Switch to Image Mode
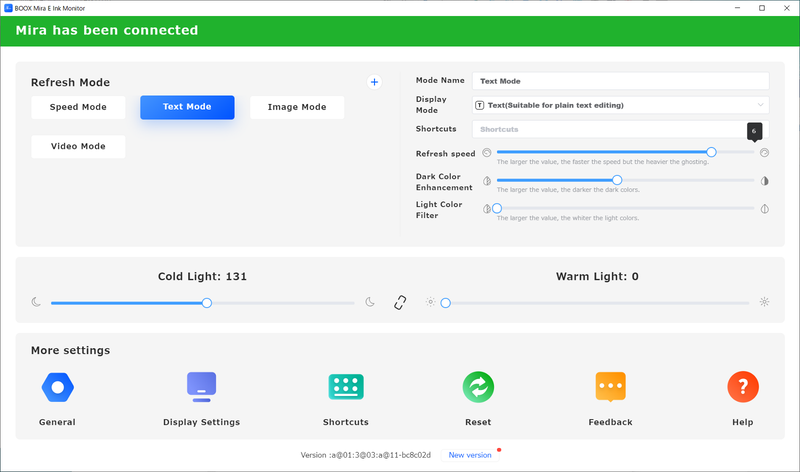Screen dimensions: 800x472 296,107
